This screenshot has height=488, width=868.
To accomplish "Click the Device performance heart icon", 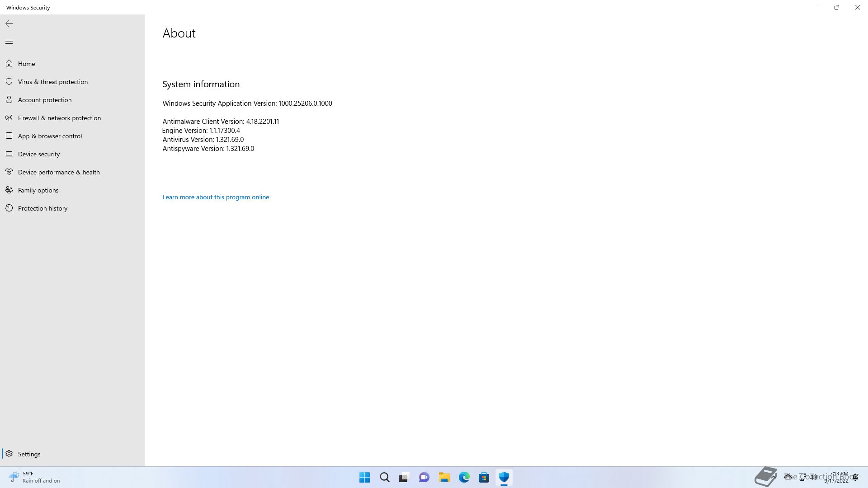I will tap(9, 172).
